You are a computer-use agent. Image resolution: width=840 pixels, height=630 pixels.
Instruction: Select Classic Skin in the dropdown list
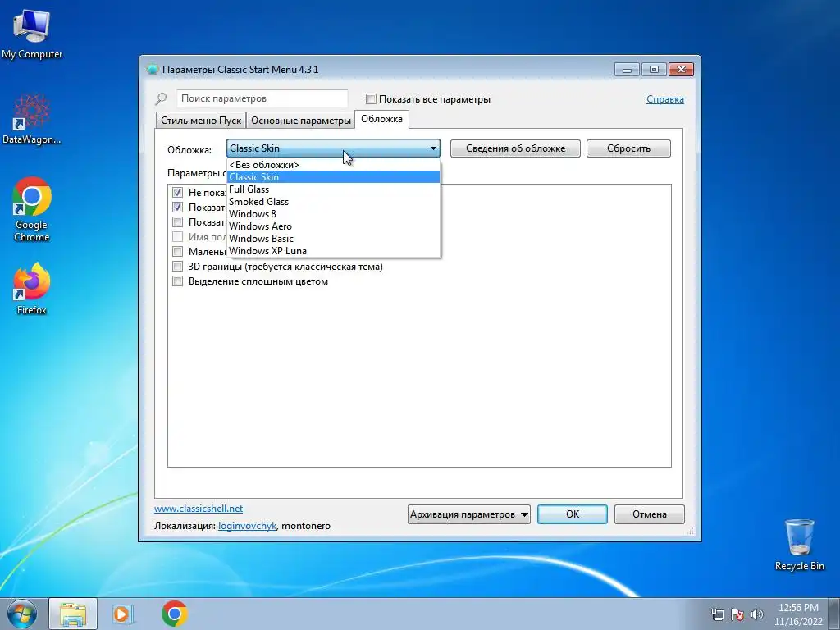coord(333,177)
